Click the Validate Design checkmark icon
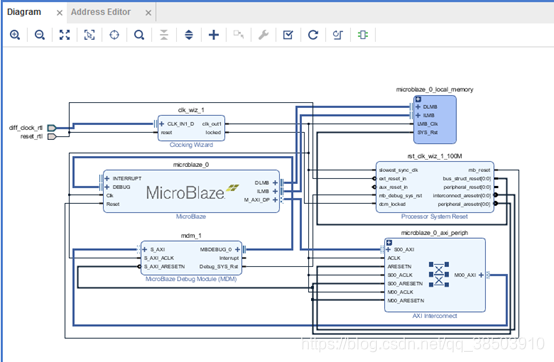Screen dimensions: 554x362 point(288,35)
